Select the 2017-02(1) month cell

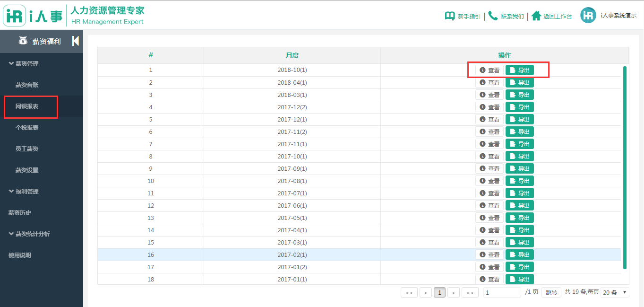coord(292,254)
